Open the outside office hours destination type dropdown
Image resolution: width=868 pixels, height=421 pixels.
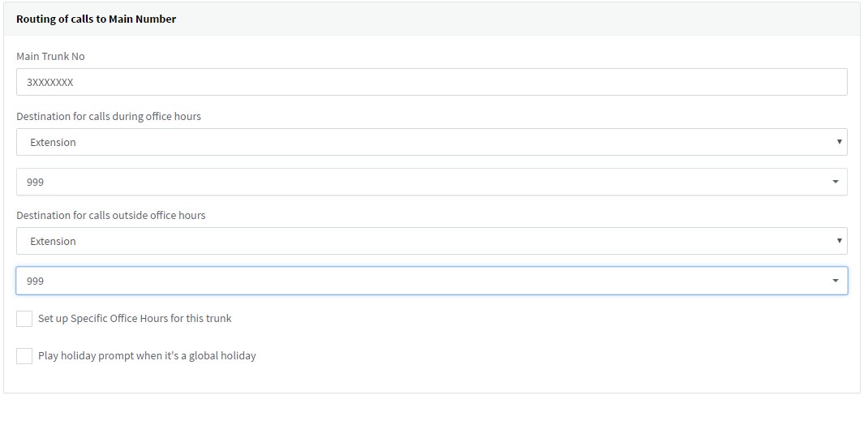click(432, 241)
